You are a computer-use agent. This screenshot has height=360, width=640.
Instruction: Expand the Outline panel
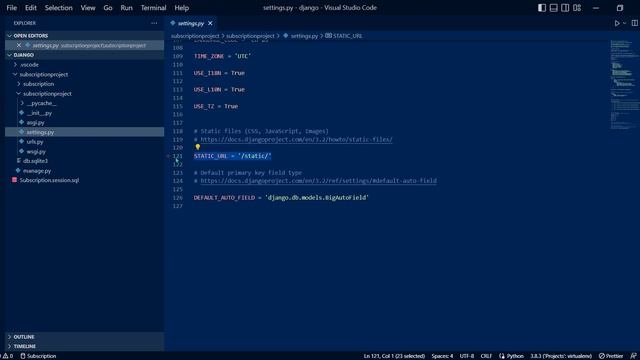[24, 337]
